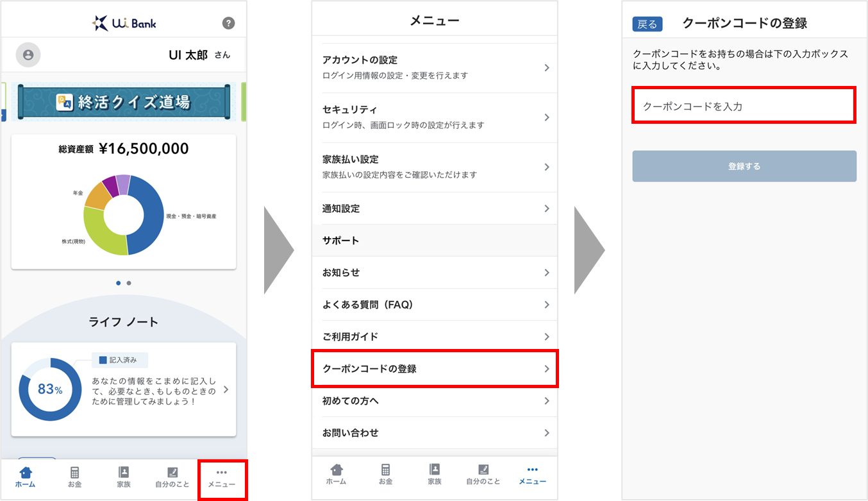Open ご利用ガイド menu row
868x501 pixels.
[435, 337]
